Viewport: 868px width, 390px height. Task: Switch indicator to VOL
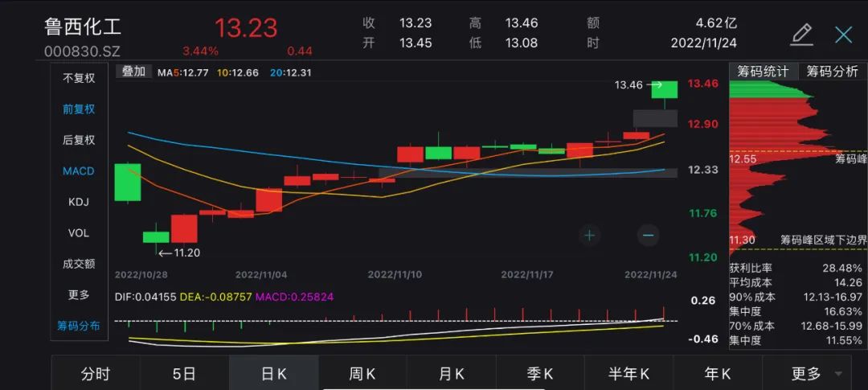point(79,233)
